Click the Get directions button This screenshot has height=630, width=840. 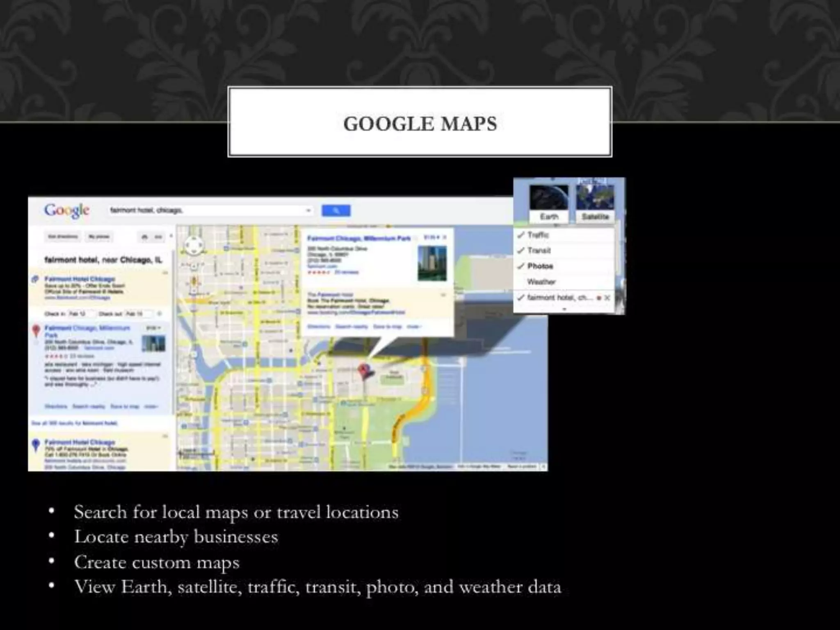point(62,237)
